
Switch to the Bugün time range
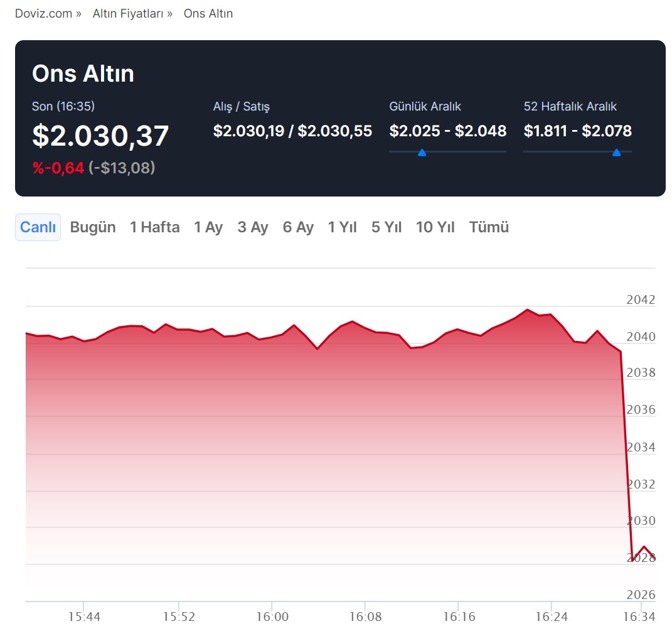93,227
